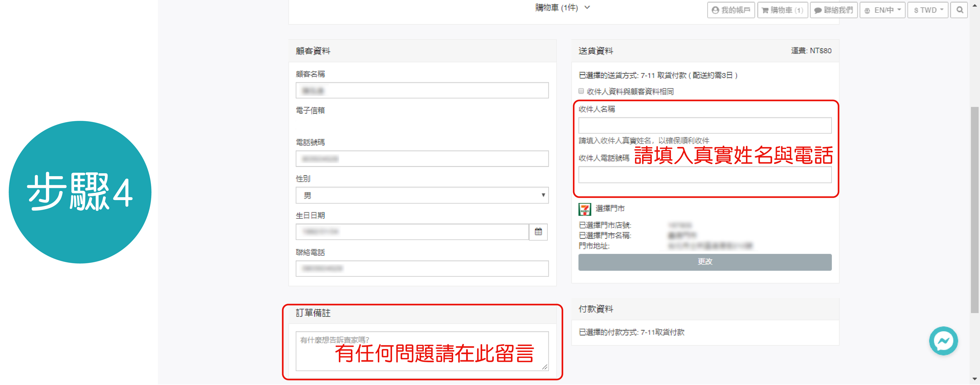The width and height of the screenshot is (980, 385).
Task: Expand the 購物車 (1件) summary chevron
Action: tap(587, 7)
